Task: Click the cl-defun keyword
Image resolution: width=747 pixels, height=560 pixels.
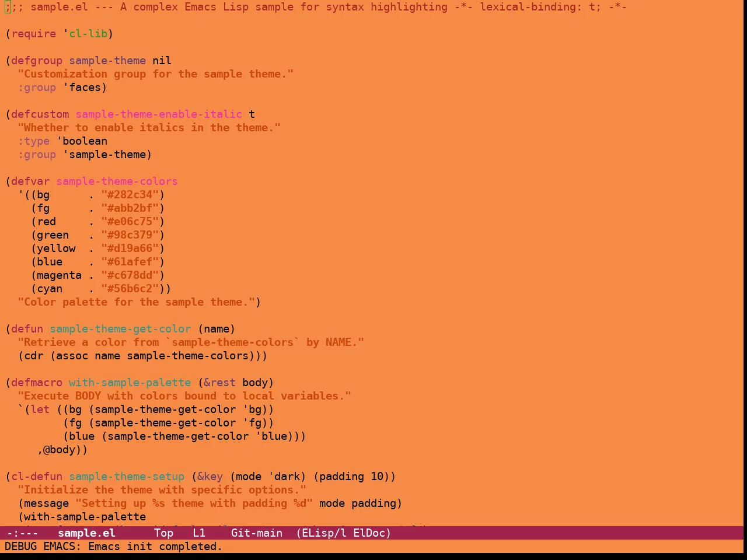Action: click(x=37, y=477)
